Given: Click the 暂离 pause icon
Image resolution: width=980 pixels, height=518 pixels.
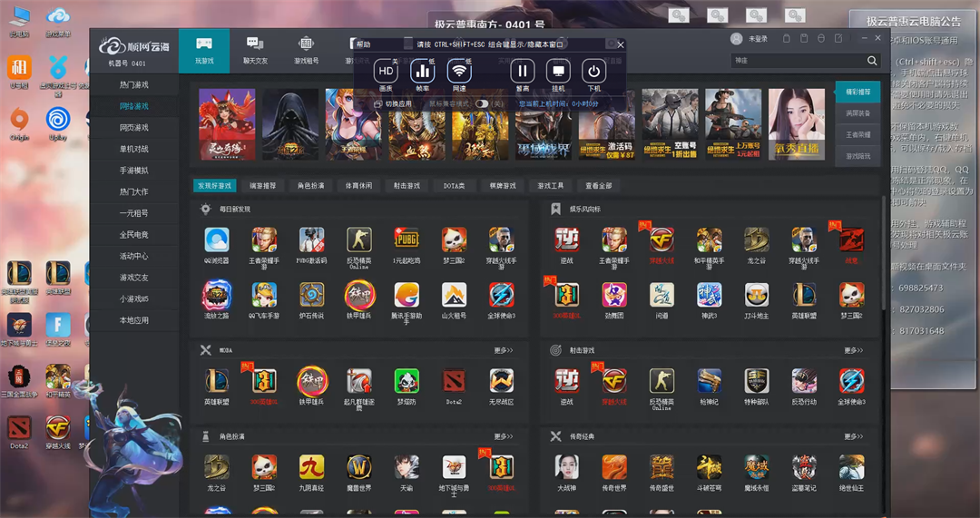Looking at the screenshot, I should pos(523,72).
